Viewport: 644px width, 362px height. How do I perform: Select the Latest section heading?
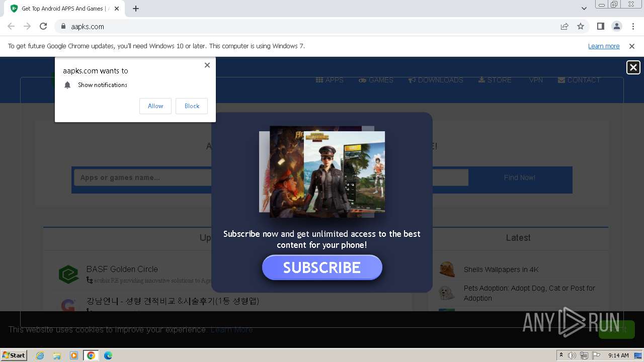[x=518, y=238]
